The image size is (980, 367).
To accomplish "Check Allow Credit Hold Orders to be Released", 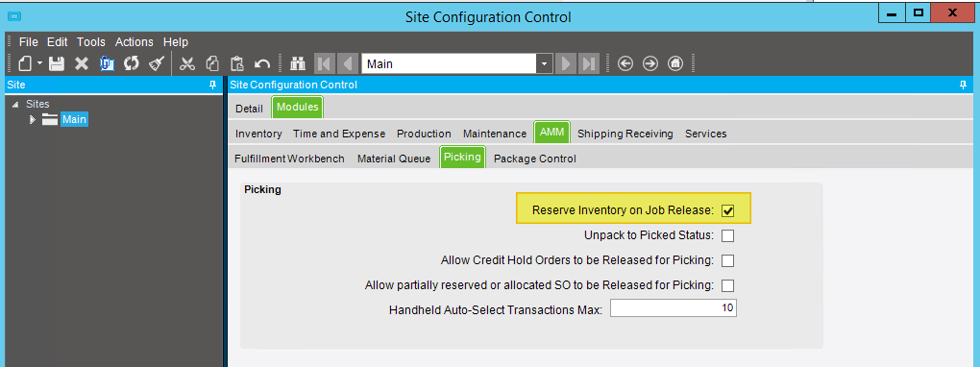I will (727, 260).
